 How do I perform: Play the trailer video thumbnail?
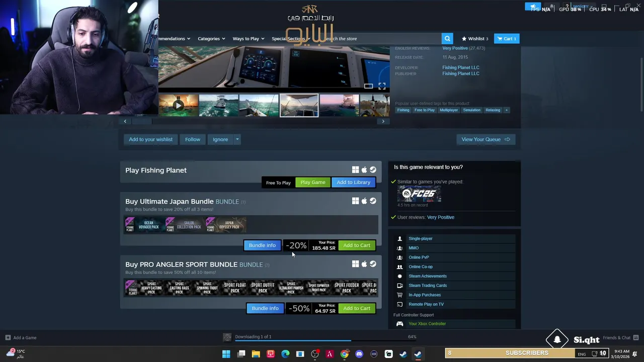[179, 105]
